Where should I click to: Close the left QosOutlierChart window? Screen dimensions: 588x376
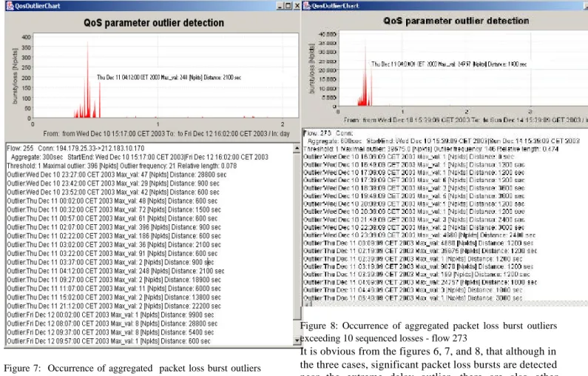pyautogui.click(x=297, y=6)
